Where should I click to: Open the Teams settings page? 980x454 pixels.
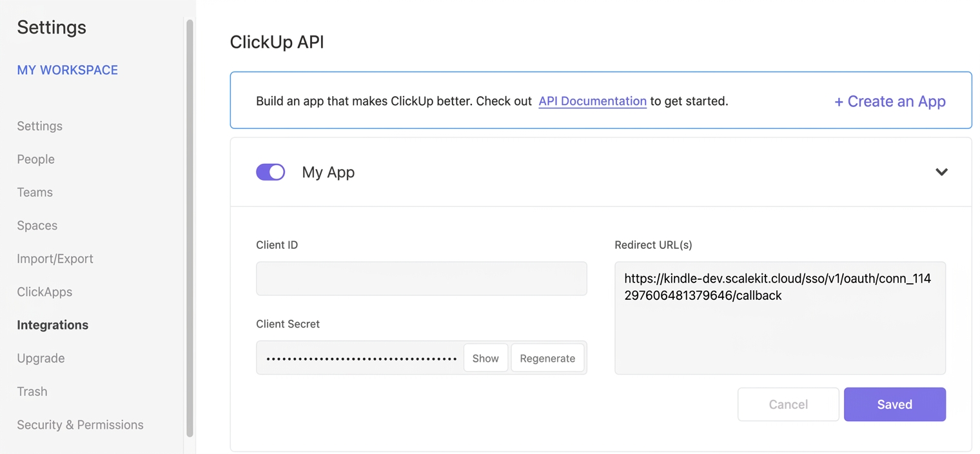[x=34, y=192]
